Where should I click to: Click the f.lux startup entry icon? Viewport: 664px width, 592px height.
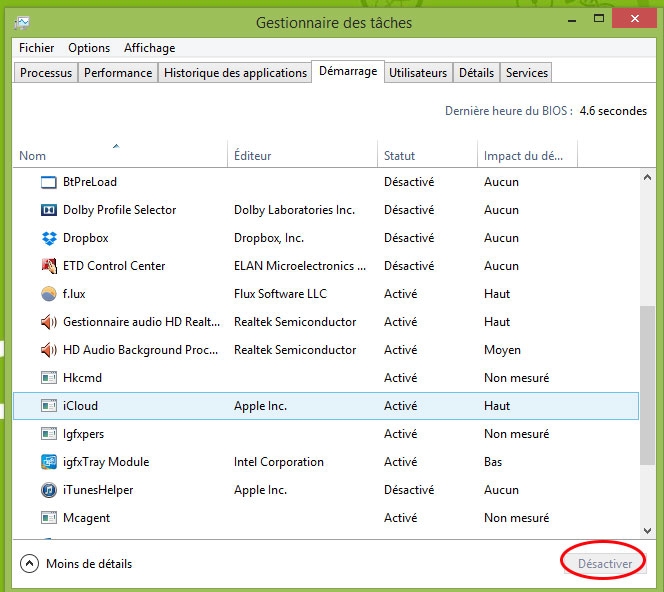pos(49,294)
